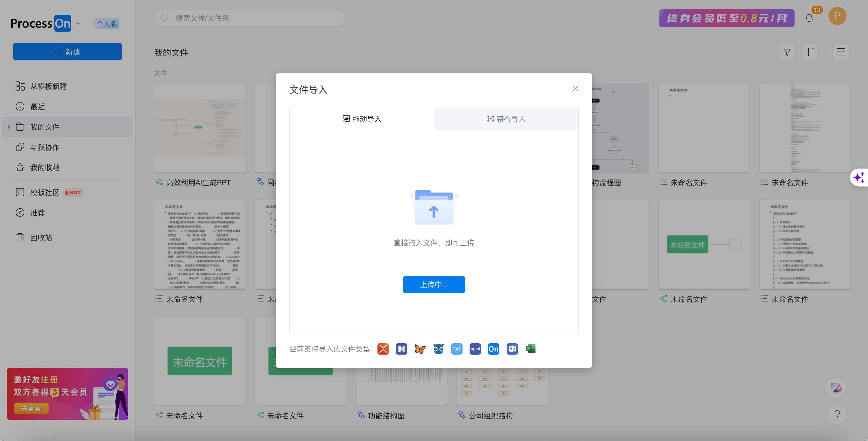Click the 最近 clock icon

coord(20,106)
